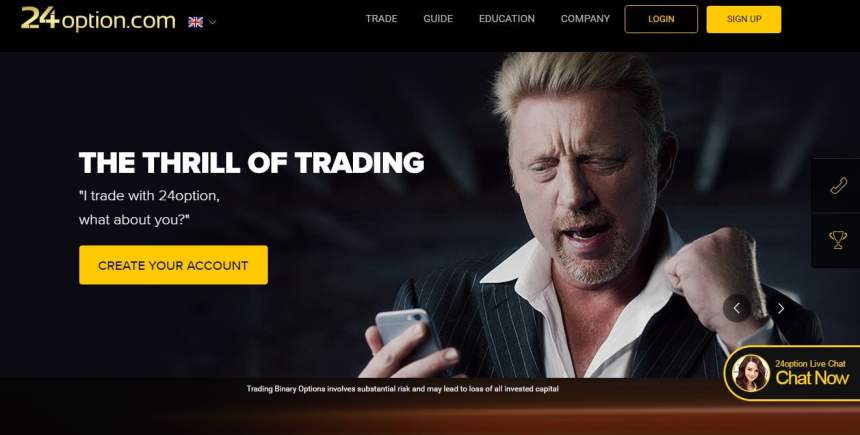Click the phone call-back sidebar icon
860x435 pixels.
838,186
